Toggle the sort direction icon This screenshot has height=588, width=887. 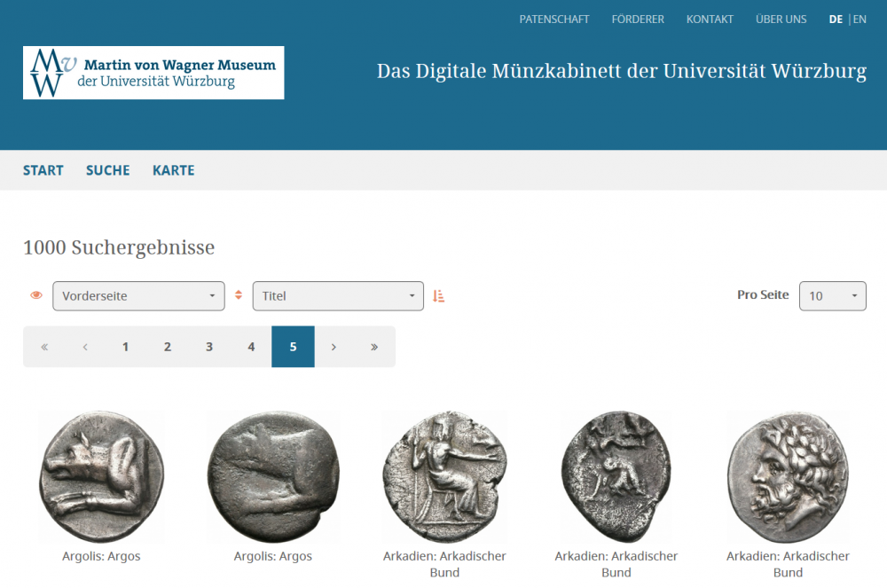[x=438, y=296]
